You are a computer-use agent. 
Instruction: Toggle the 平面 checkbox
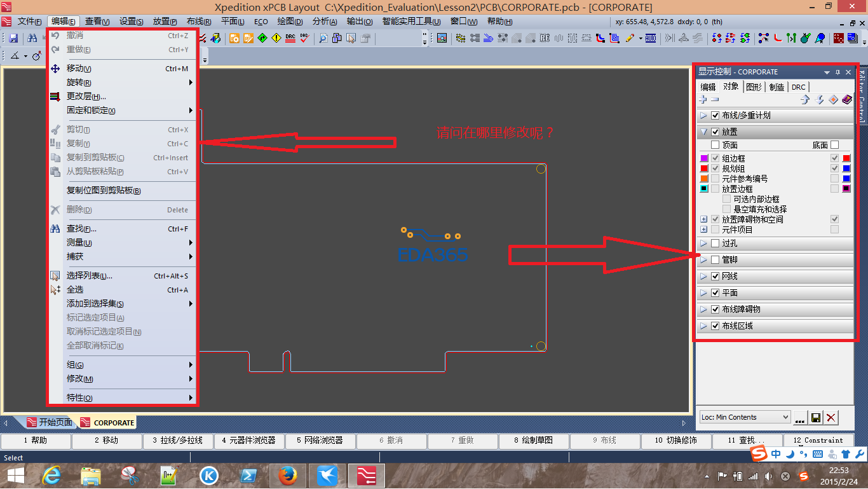(715, 293)
